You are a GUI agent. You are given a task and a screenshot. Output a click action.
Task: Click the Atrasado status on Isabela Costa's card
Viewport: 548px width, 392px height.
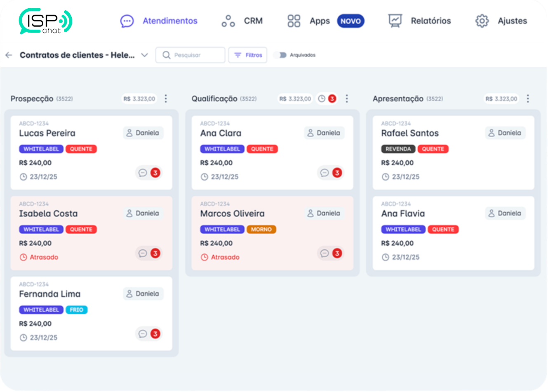tap(39, 257)
